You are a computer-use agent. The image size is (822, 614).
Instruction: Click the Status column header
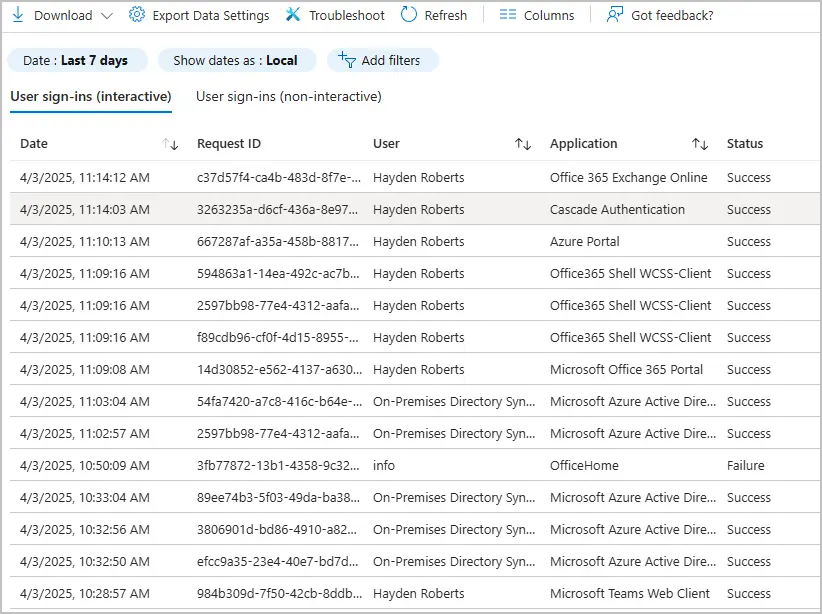pos(744,144)
